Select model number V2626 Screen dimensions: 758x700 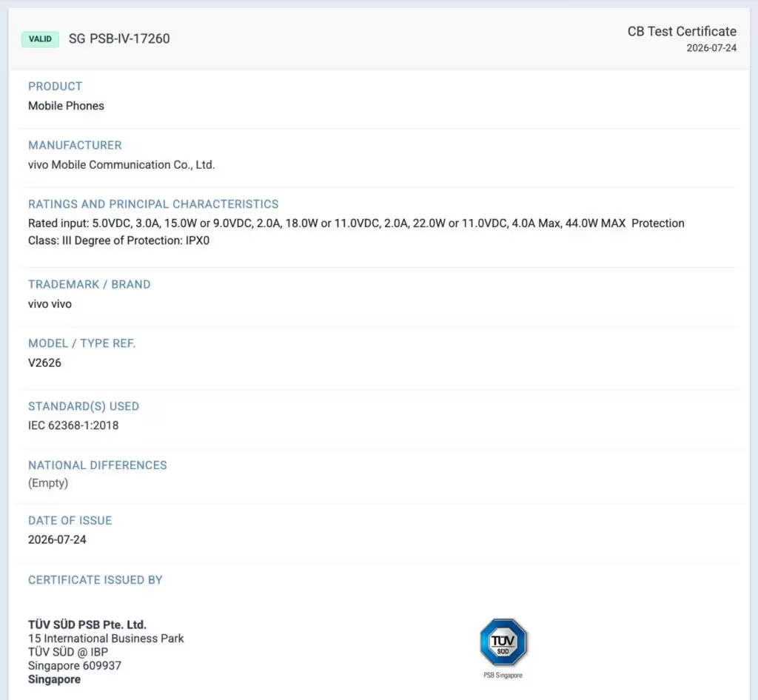click(x=44, y=363)
